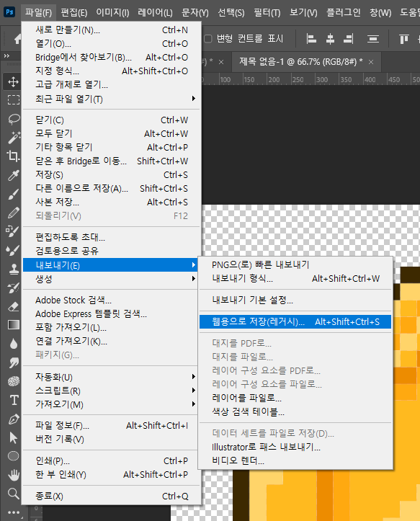
Task: Select the Magic Wand tool
Action: [13, 137]
